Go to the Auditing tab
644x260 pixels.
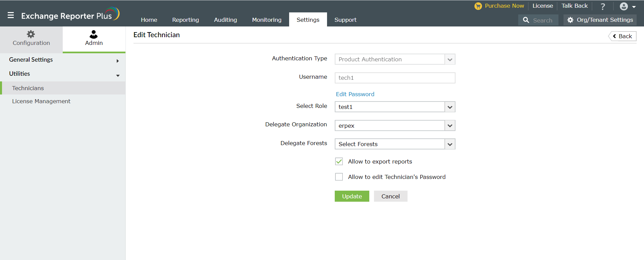coord(225,20)
